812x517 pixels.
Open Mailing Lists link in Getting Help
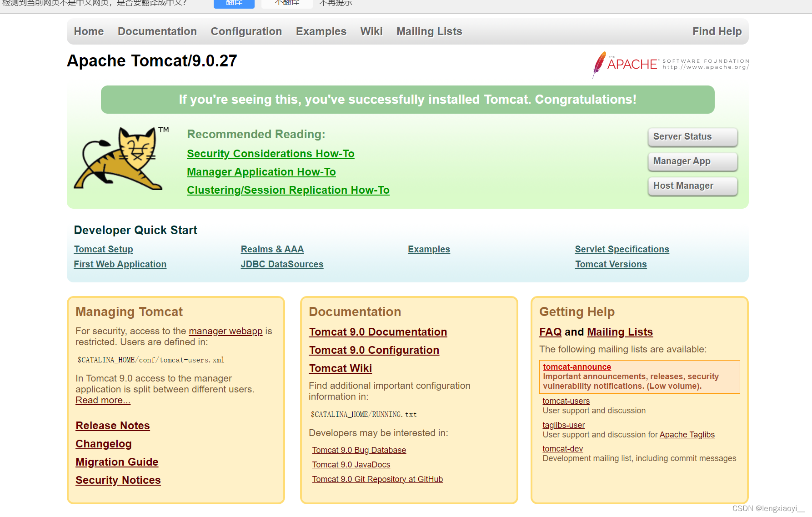tap(620, 332)
